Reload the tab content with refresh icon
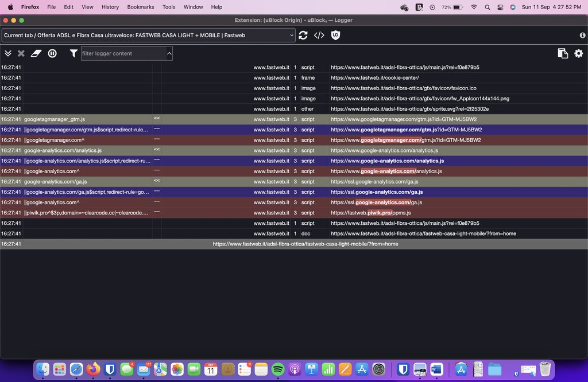 (x=303, y=35)
